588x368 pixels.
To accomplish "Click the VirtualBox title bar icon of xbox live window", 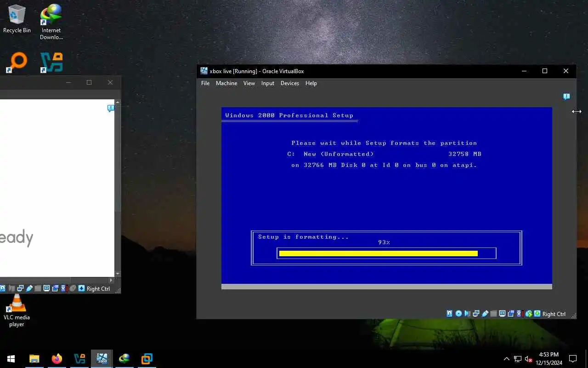I will 204,71.
